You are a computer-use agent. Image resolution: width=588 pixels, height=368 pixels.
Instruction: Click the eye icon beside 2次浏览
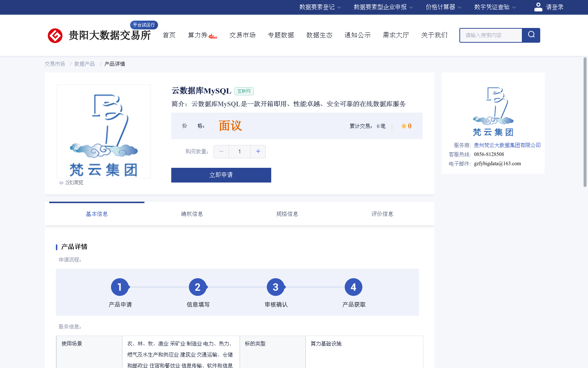pyautogui.click(x=61, y=183)
